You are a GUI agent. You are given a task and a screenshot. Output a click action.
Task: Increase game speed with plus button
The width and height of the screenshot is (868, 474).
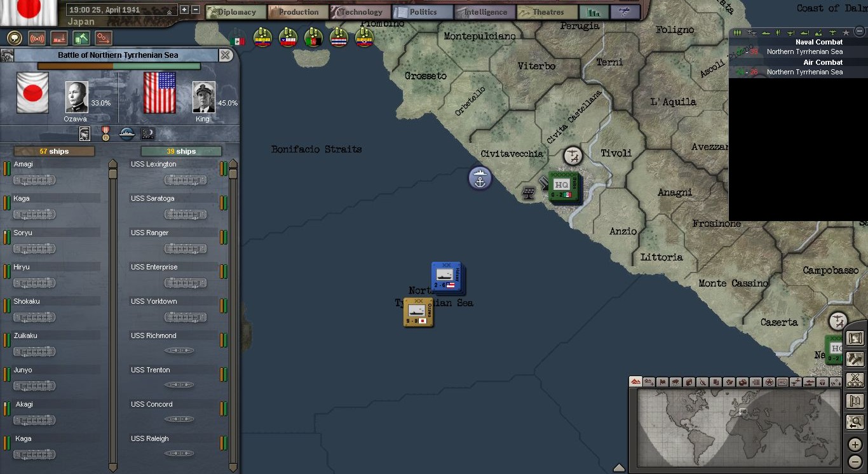184,10
